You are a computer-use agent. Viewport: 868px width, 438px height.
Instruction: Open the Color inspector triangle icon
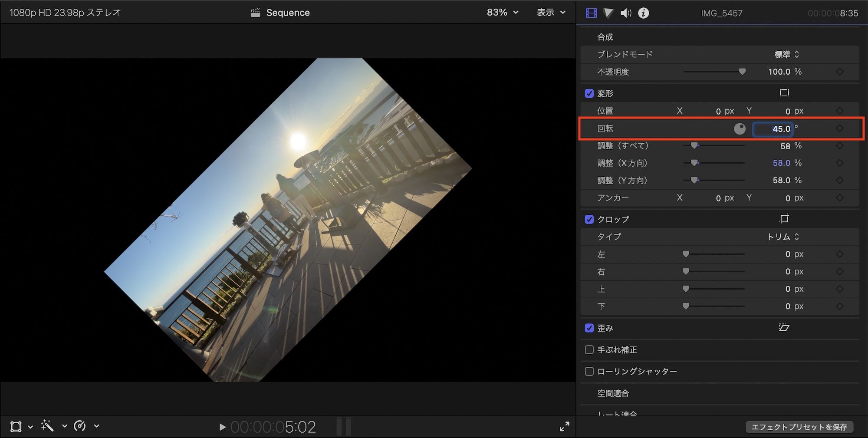608,13
